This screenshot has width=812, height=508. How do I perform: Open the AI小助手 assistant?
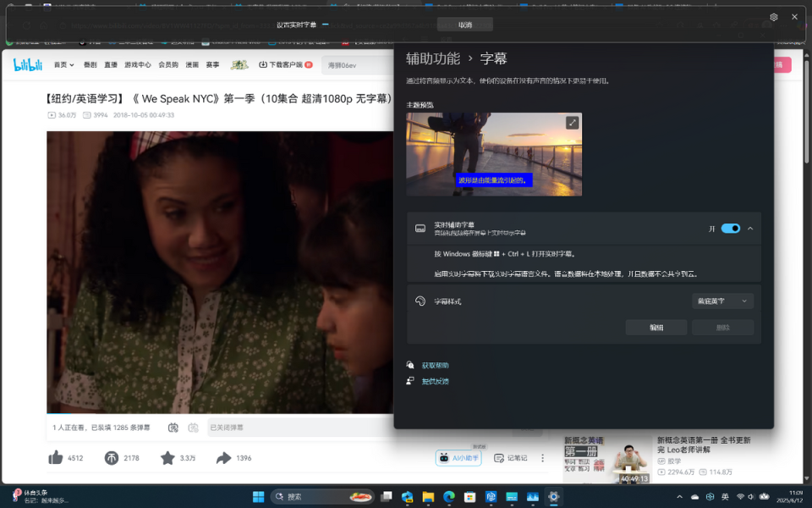click(x=458, y=457)
